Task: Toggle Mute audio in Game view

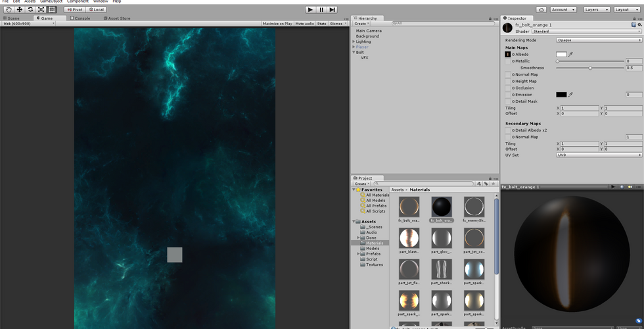Action: 304,24
